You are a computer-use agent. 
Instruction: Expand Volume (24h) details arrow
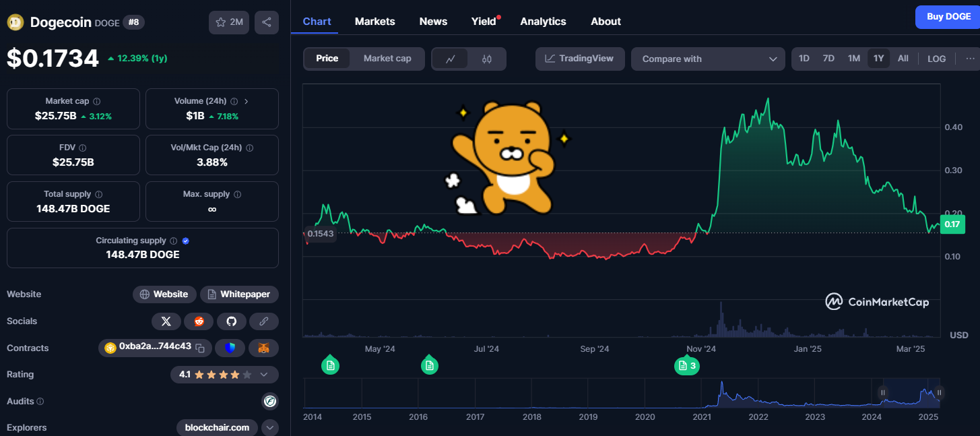246,101
